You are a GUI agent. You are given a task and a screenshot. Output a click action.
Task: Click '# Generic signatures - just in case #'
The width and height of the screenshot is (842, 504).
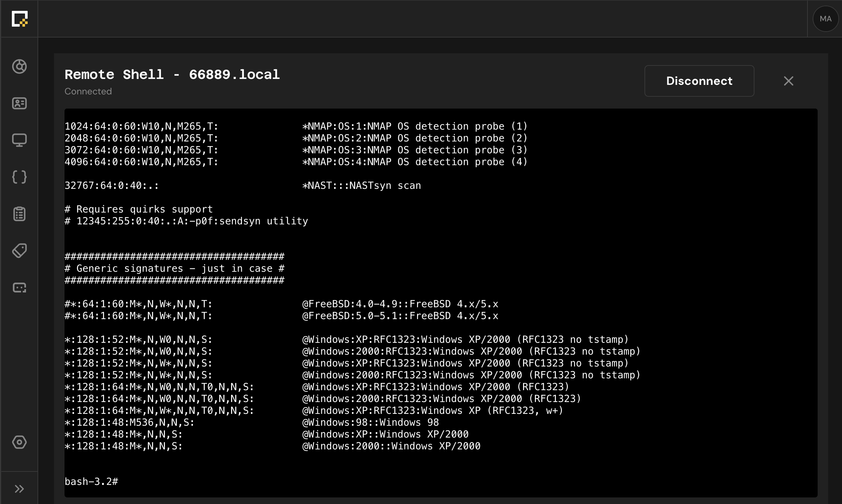point(174,269)
